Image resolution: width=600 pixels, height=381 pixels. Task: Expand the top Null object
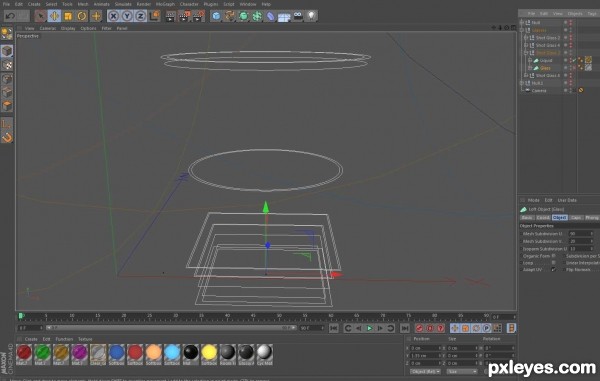click(522, 23)
